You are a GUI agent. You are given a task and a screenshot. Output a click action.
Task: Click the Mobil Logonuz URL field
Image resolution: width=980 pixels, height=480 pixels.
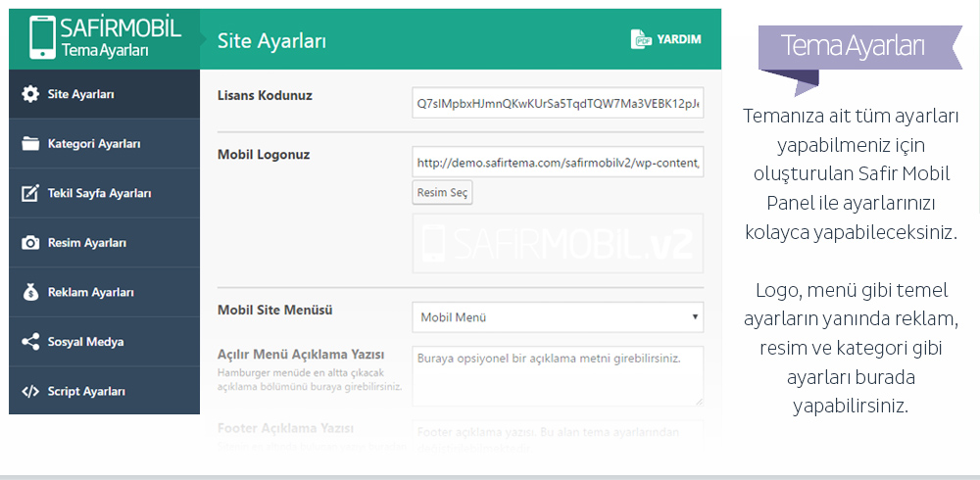click(x=558, y=162)
